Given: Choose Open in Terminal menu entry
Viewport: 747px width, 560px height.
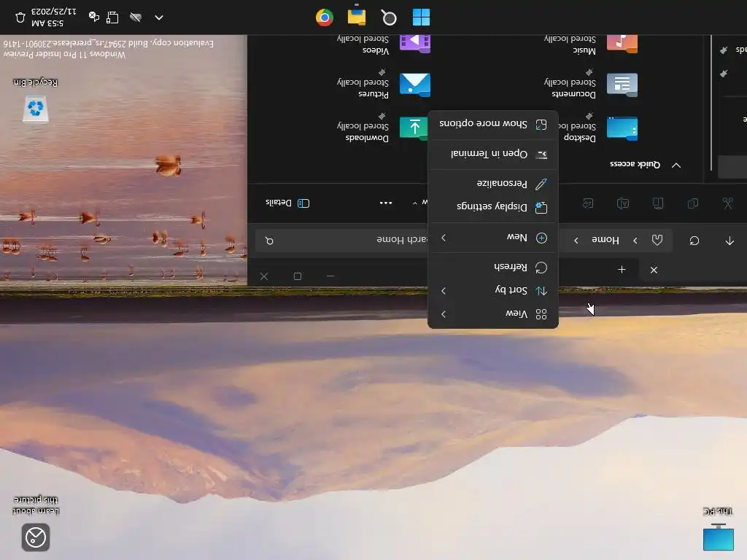Looking at the screenshot, I should coord(493,154).
